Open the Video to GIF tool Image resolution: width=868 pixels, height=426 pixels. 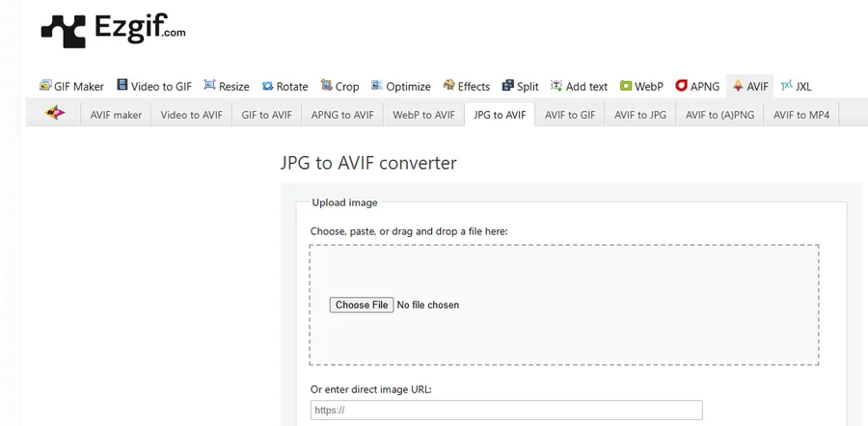point(154,86)
